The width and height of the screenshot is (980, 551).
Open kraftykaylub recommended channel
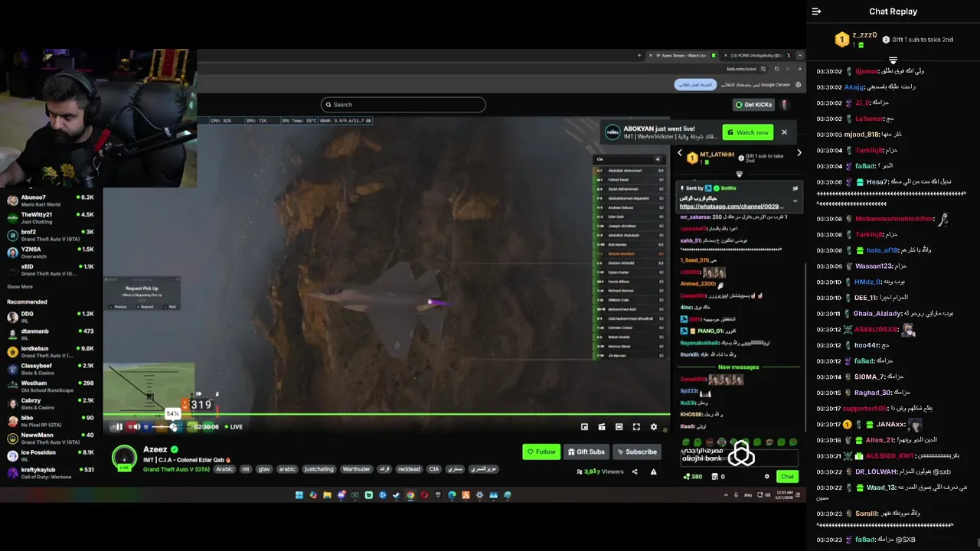(50, 473)
